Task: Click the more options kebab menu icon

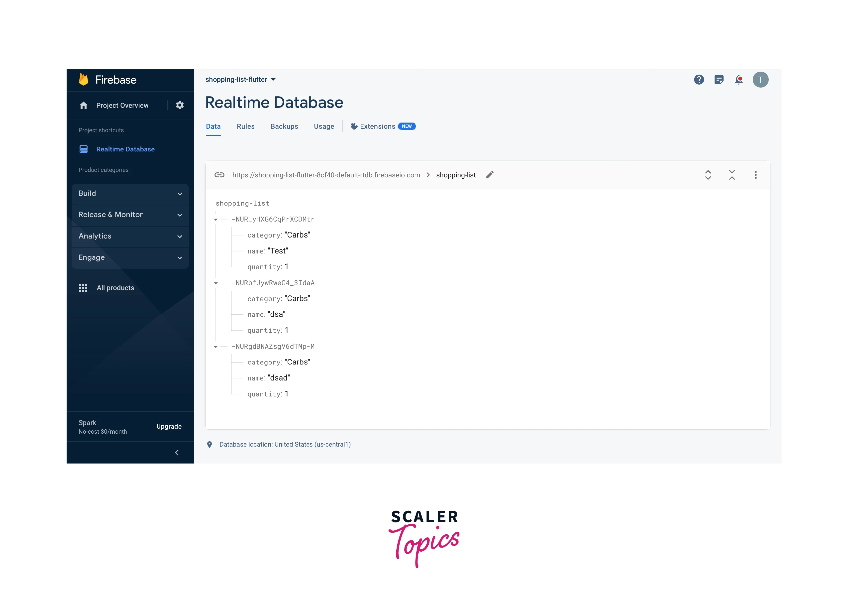Action: point(755,175)
